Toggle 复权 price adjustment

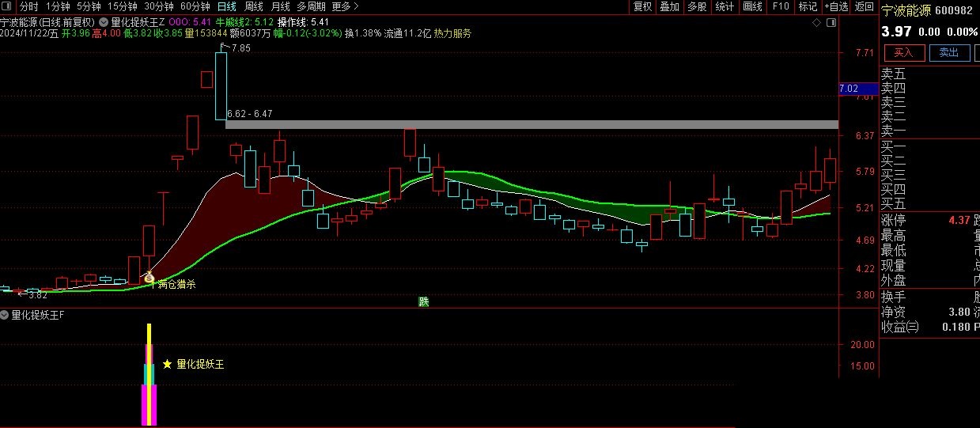pyautogui.click(x=642, y=6)
